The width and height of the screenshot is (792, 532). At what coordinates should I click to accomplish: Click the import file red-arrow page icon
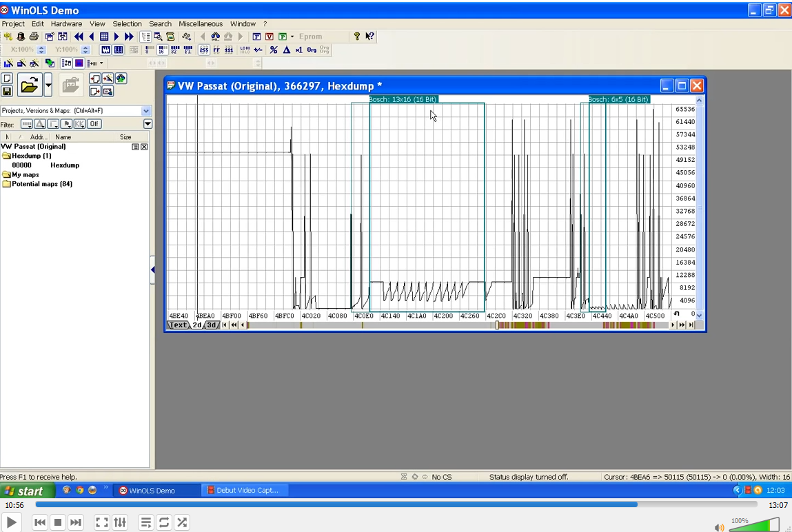[95, 79]
